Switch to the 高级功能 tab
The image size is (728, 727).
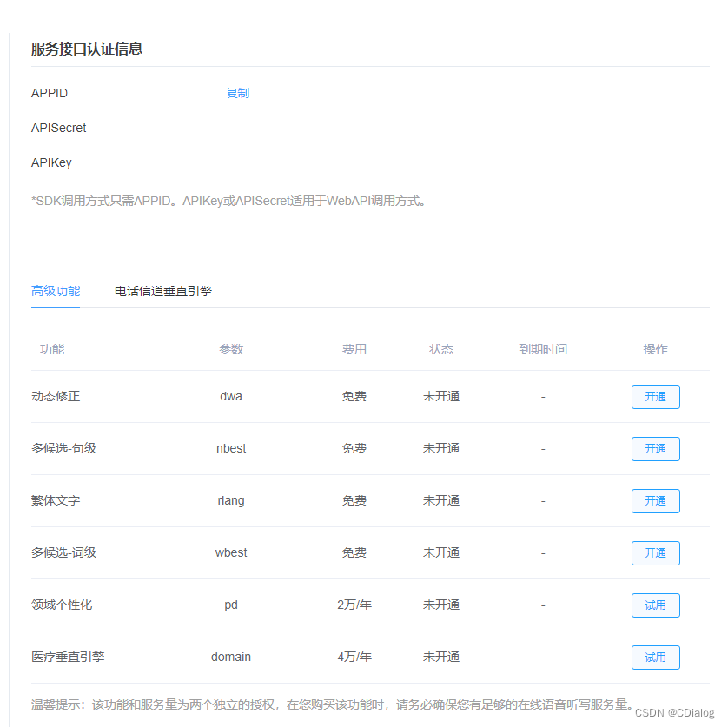coord(56,291)
